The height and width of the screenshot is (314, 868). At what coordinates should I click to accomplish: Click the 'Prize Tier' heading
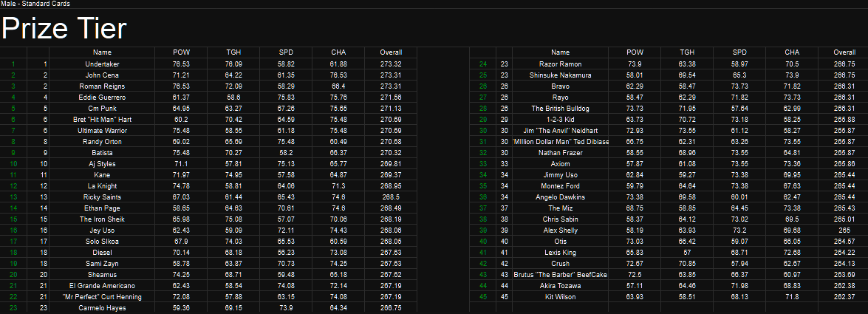[64, 29]
